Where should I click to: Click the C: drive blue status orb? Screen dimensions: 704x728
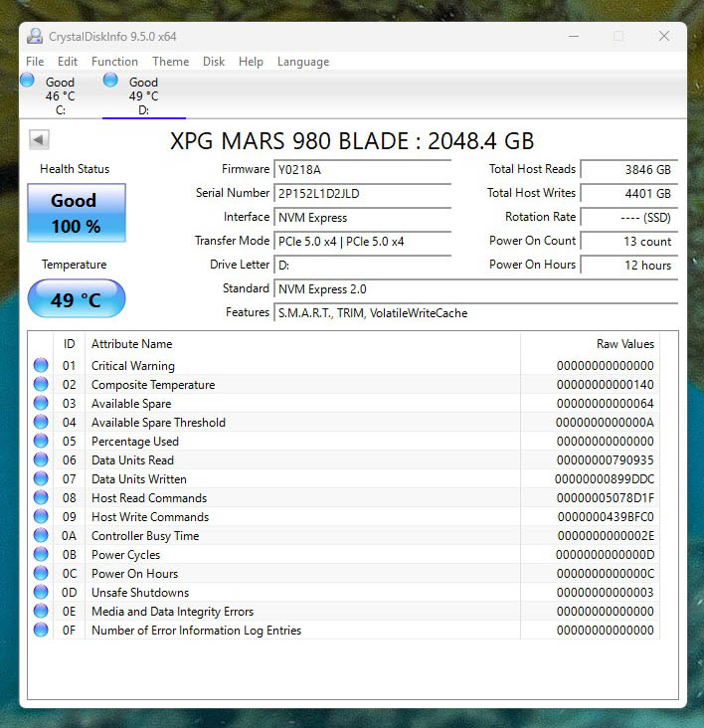(28, 80)
